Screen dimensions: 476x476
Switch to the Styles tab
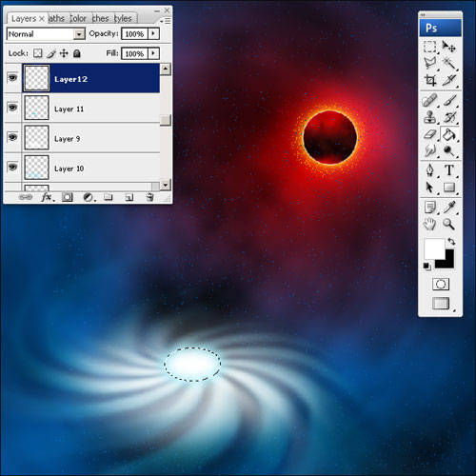[x=123, y=18]
